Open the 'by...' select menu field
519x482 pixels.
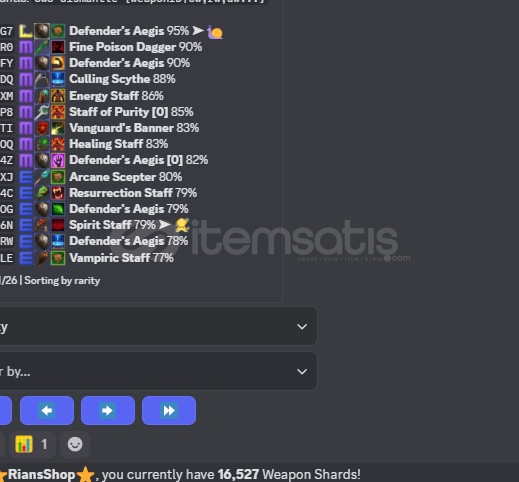158,371
